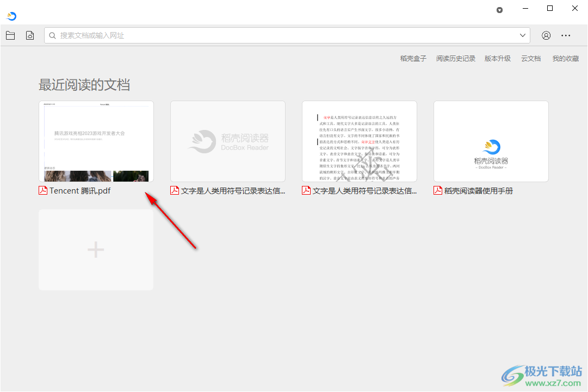Click PDF icon under the text-page preview thumbnail
This screenshot has width=588, height=392.
pos(306,190)
